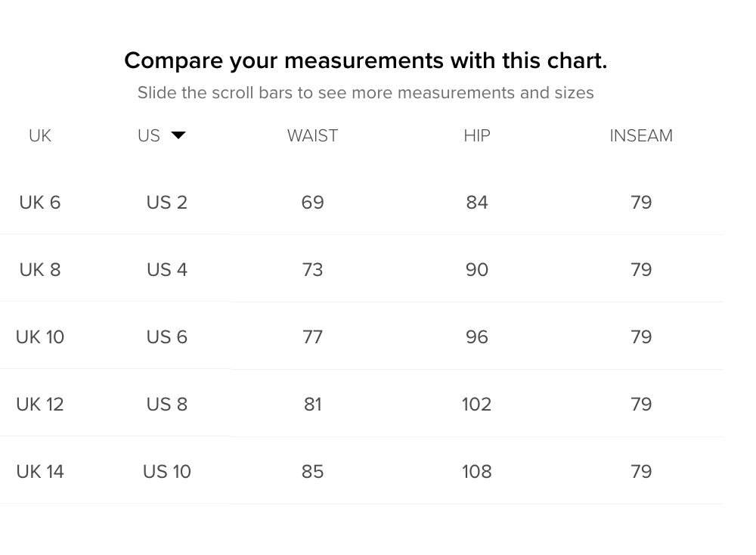
Task: Click the US 8 size cell
Action: (167, 404)
